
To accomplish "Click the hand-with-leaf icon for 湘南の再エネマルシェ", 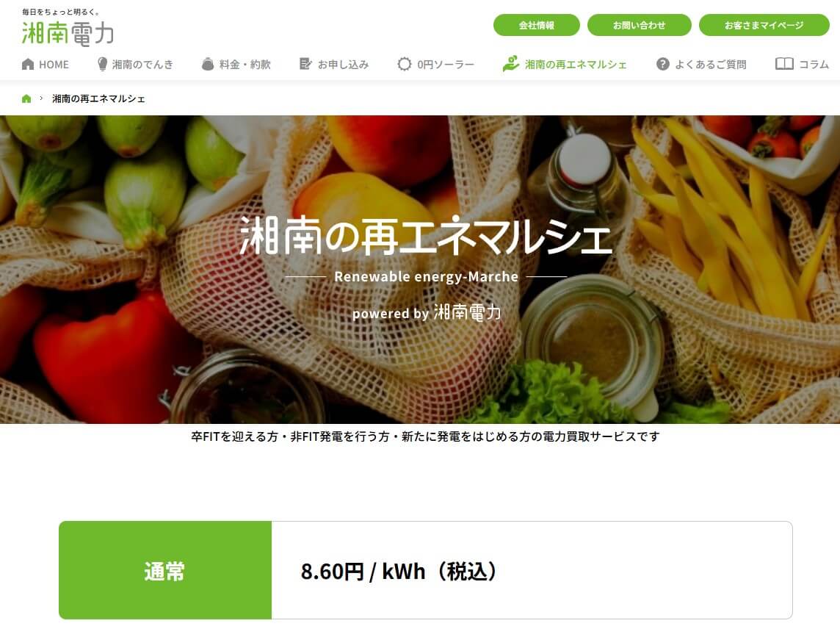I will pyautogui.click(x=510, y=64).
